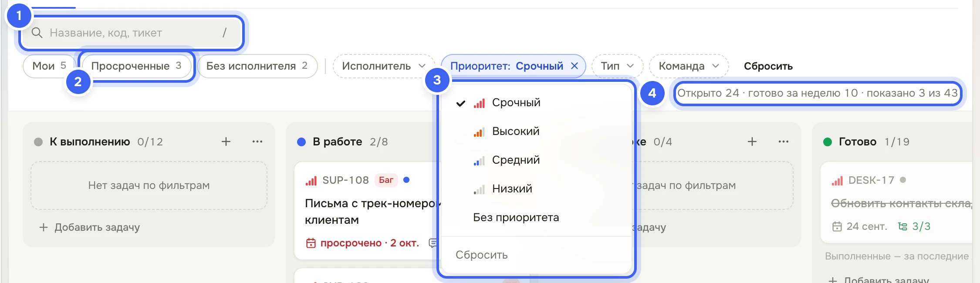Image resolution: width=980 pixels, height=283 pixels.
Task: Click the priority icon on card SUP-108
Action: click(x=311, y=180)
